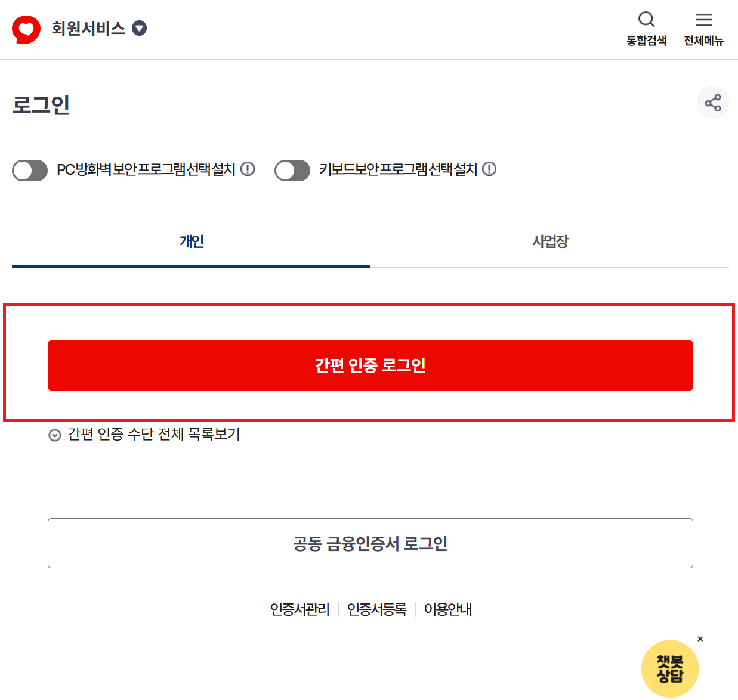Viewport: 738px width, 700px height.
Task: Enable the 키보드보안프로그램 toggle
Action: point(292,171)
